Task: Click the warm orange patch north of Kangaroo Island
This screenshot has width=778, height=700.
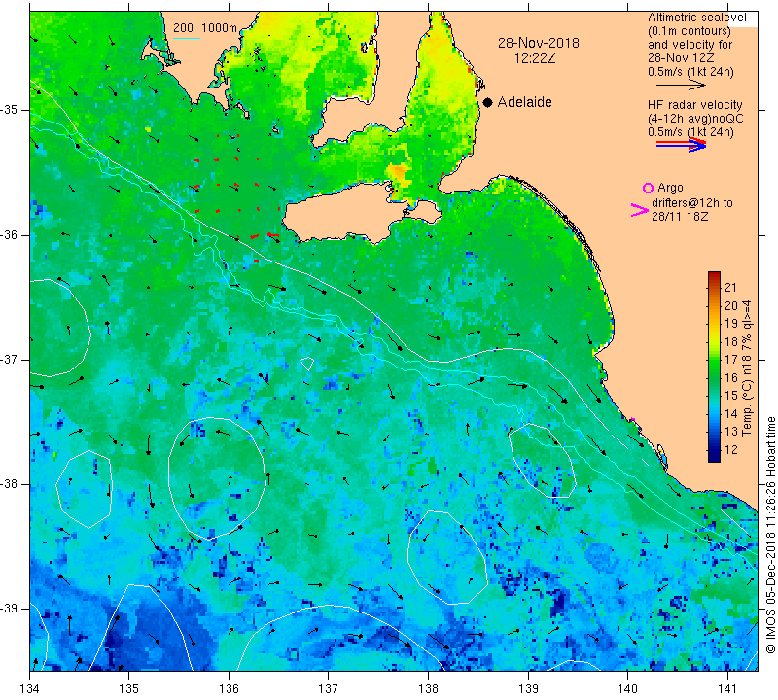Action: coord(399,174)
